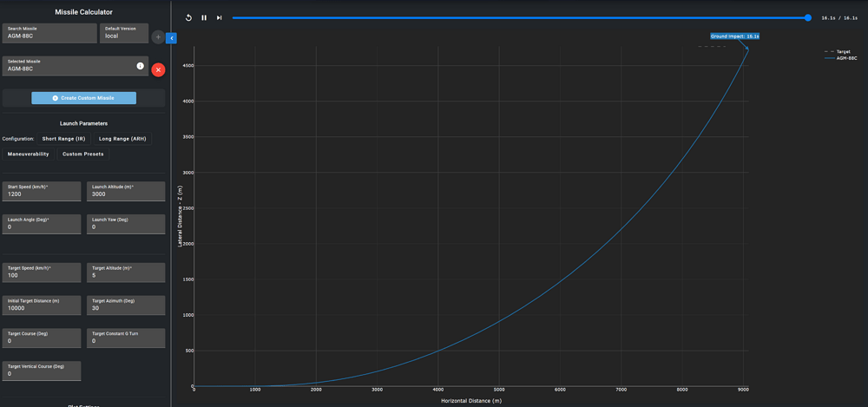Collapse the sidebar with chevron button
The image size is (868, 407).
171,38
